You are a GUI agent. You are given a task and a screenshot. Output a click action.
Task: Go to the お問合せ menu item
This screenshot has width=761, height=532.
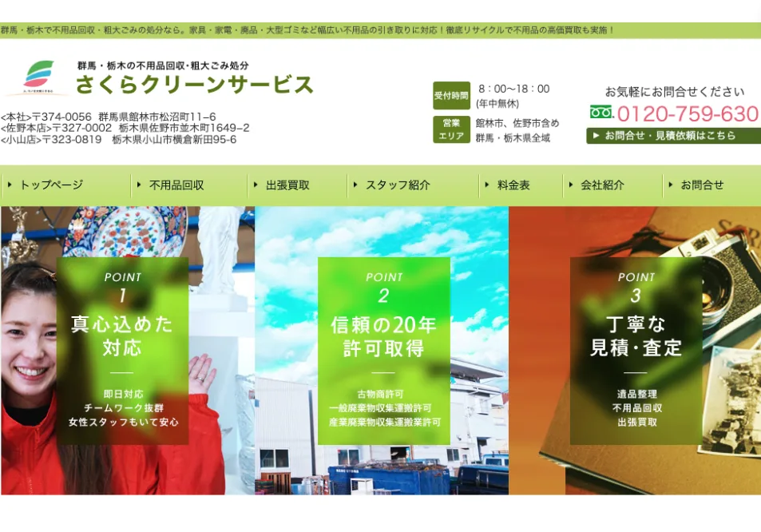point(702,185)
